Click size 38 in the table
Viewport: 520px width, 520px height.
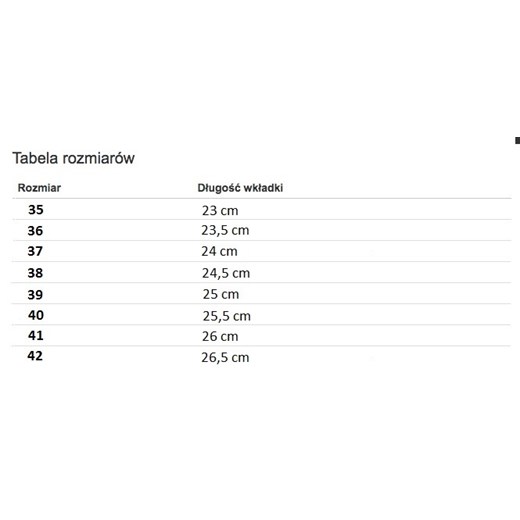35,273
